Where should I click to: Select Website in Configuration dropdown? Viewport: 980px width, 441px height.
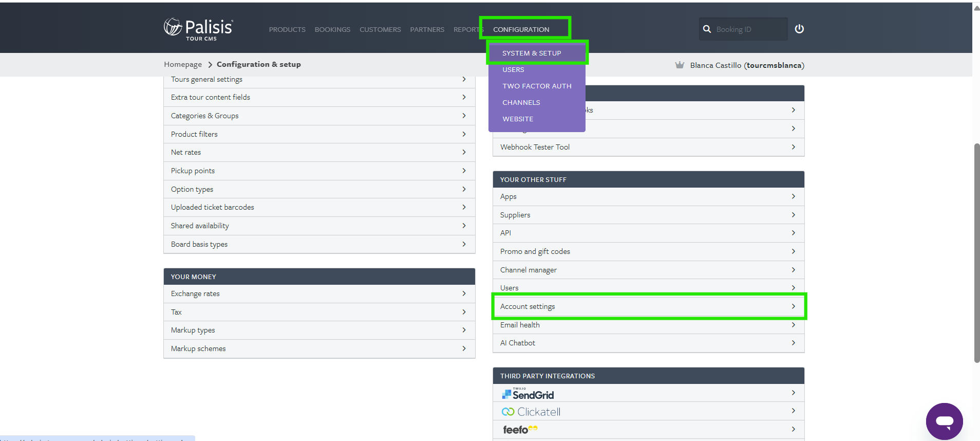coord(537,119)
